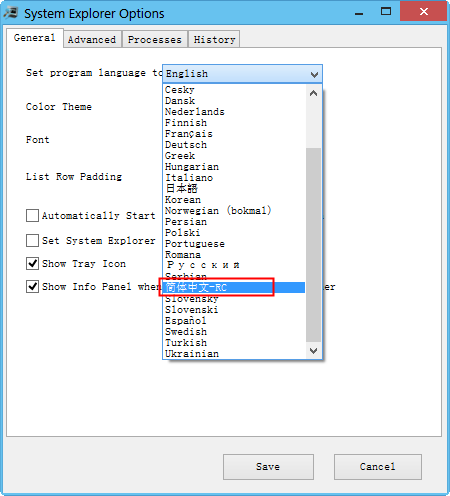Click the language list scrollbar thumb
The height and width of the screenshot is (496, 450).
(x=313, y=245)
